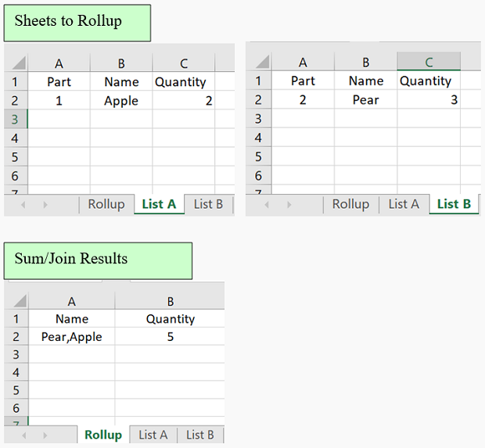Open List A tab in the Pear workbook

click(x=404, y=204)
